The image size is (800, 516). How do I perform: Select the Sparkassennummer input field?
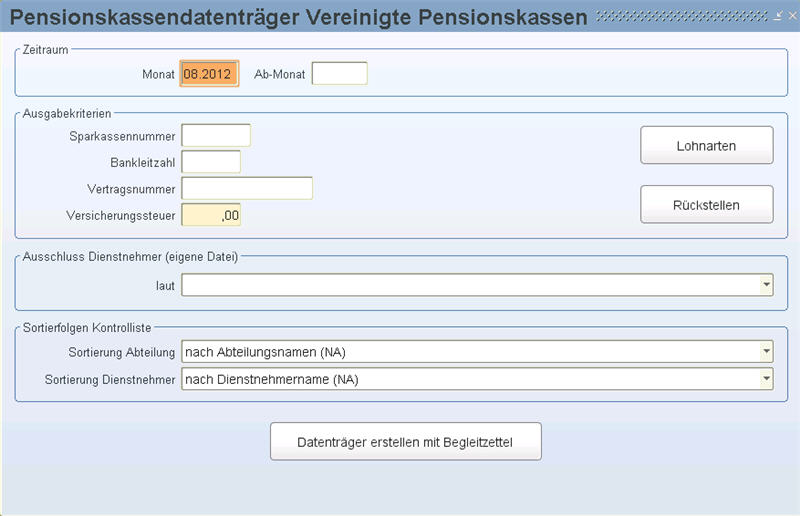click(216, 136)
